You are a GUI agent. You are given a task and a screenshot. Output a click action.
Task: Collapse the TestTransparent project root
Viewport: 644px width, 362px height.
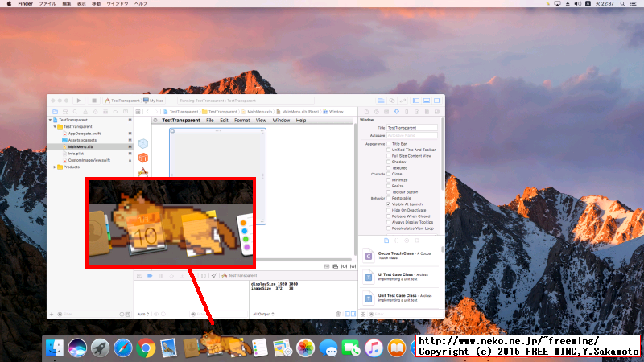click(51, 120)
